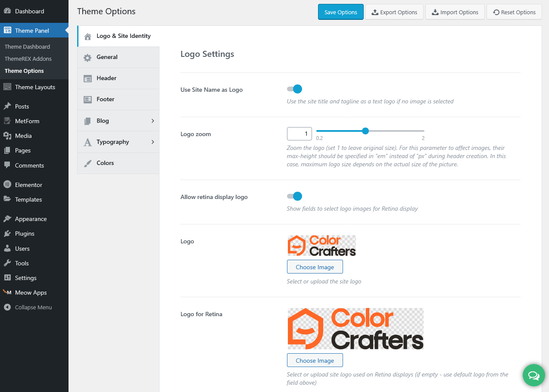
Task: Click the Tools wrench icon
Action: pyautogui.click(x=7, y=263)
